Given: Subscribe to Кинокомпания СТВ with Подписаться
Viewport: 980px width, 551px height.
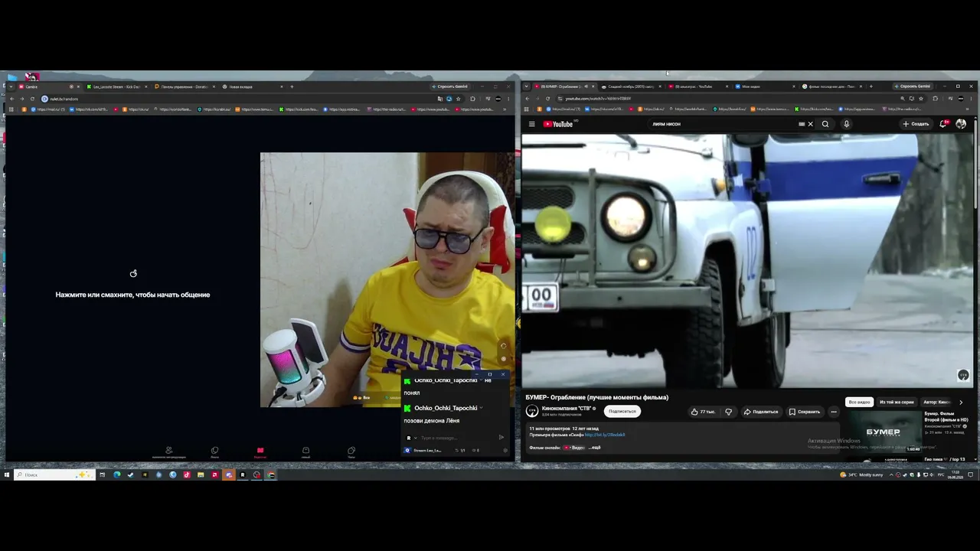Looking at the screenshot, I should [x=622, y=412].
